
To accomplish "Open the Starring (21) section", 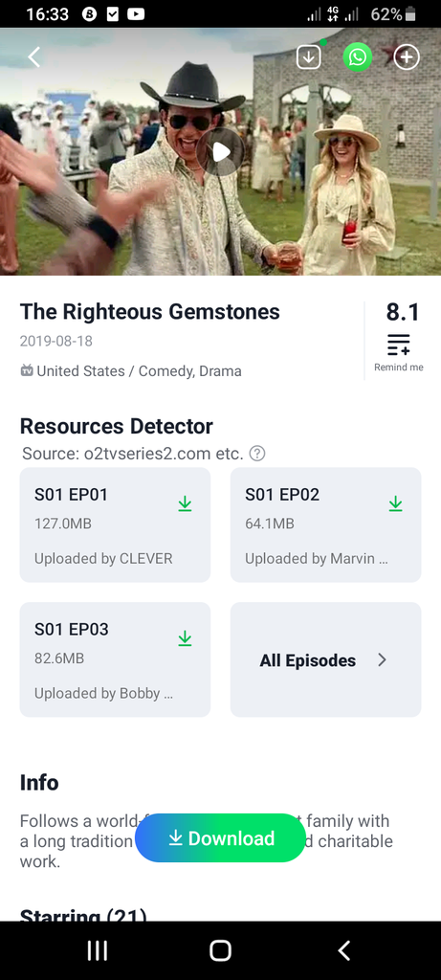I will pyautogui.click(x=83, y=914).
